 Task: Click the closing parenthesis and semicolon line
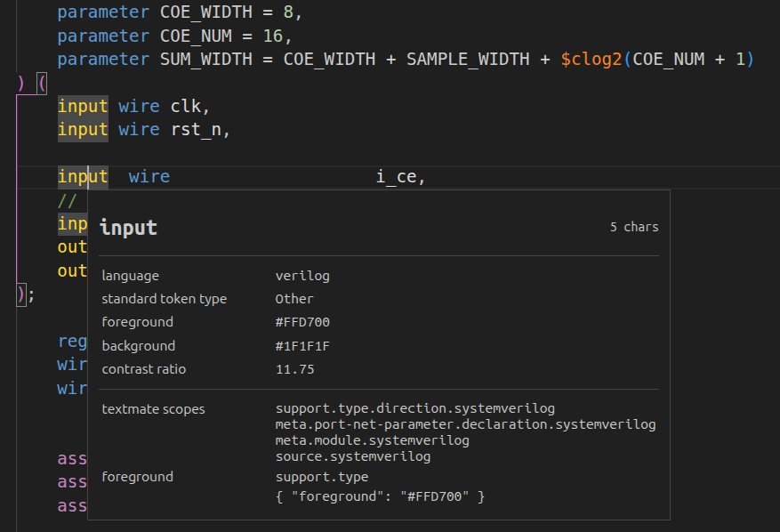pos(26,294)
